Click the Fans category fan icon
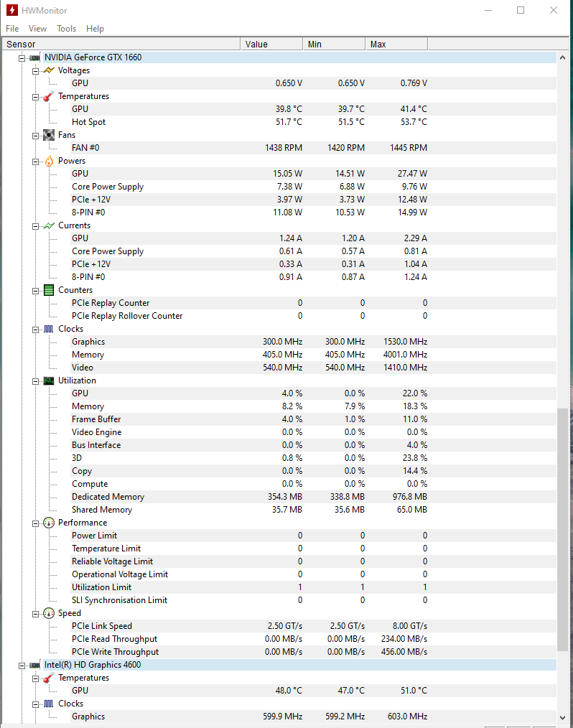The height and width of the screenshot is (728, 573). tap(49, 135)
